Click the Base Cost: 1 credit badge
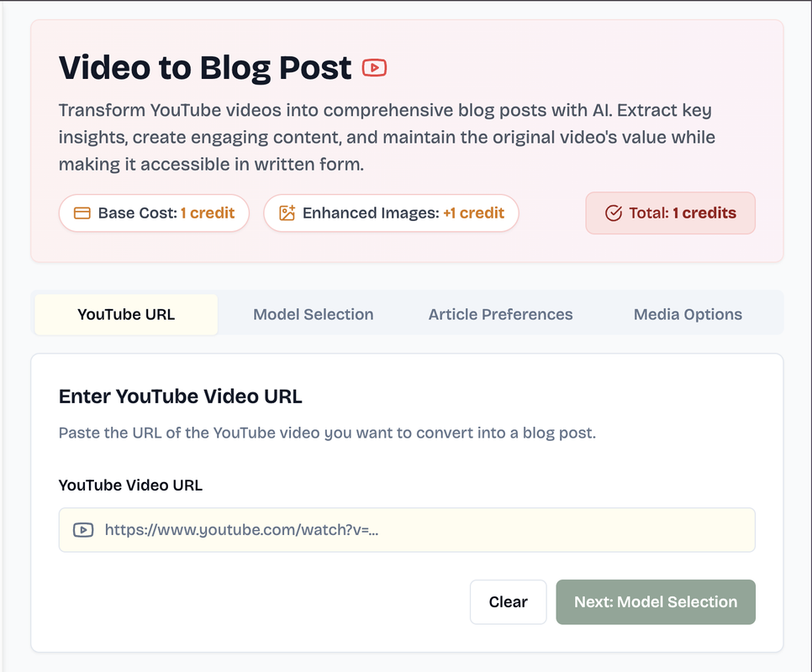Screen dimensions: 812x672 (x=154, y=213)
